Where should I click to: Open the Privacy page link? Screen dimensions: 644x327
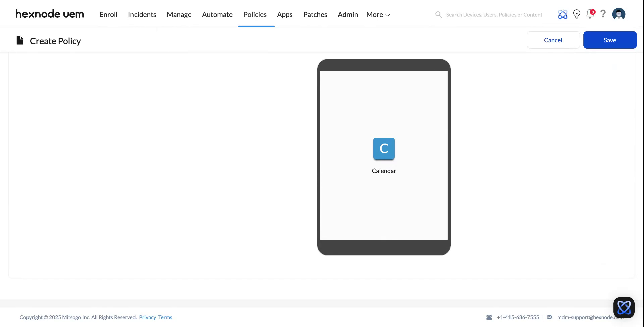coord(147,317)
